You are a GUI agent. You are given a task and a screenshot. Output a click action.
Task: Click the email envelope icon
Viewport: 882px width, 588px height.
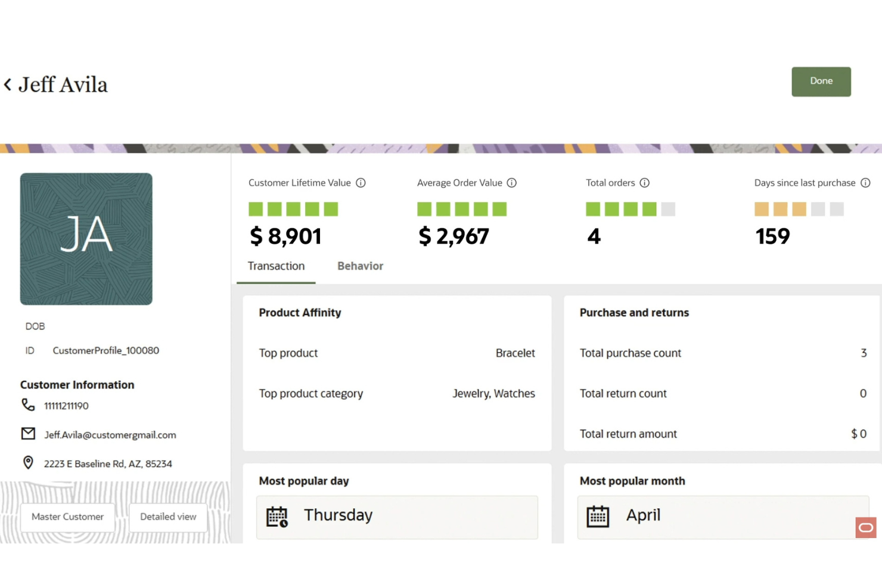pyautogui.click(x=28, y=434)
